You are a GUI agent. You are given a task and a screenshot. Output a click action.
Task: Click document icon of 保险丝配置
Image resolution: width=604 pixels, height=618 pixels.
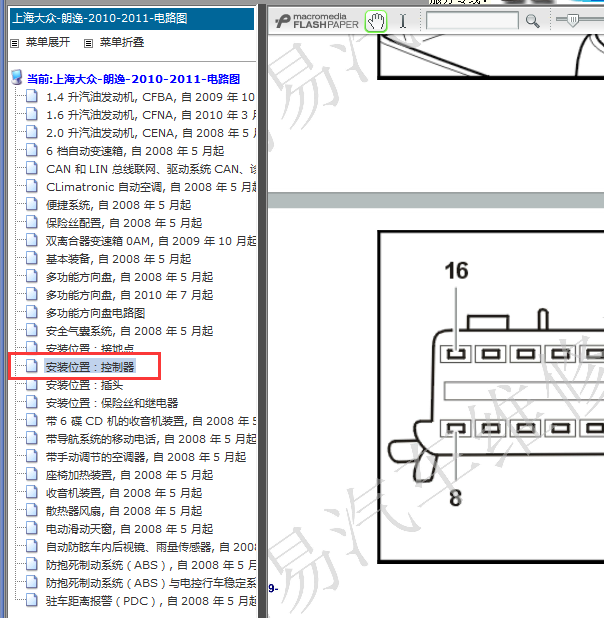point(32,222)
